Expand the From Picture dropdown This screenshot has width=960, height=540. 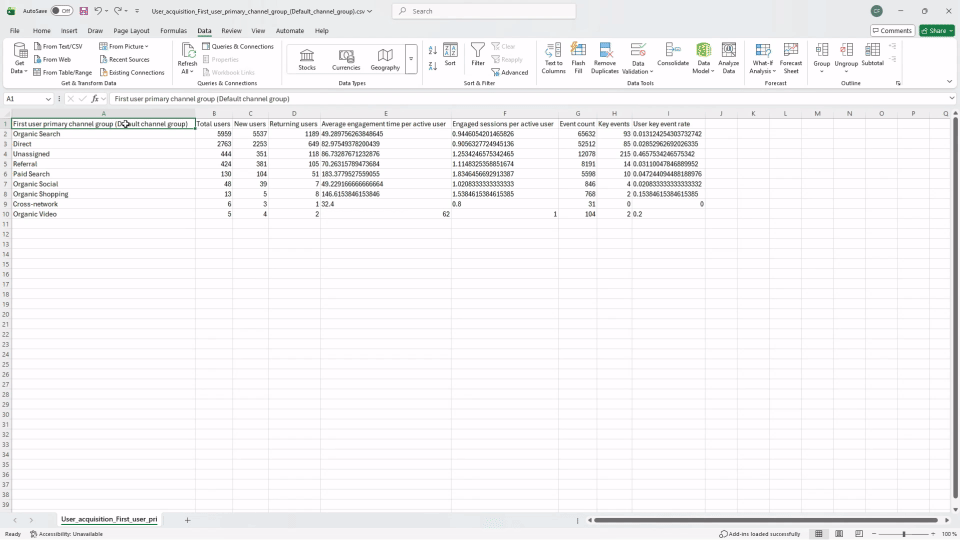coord(146,47)
